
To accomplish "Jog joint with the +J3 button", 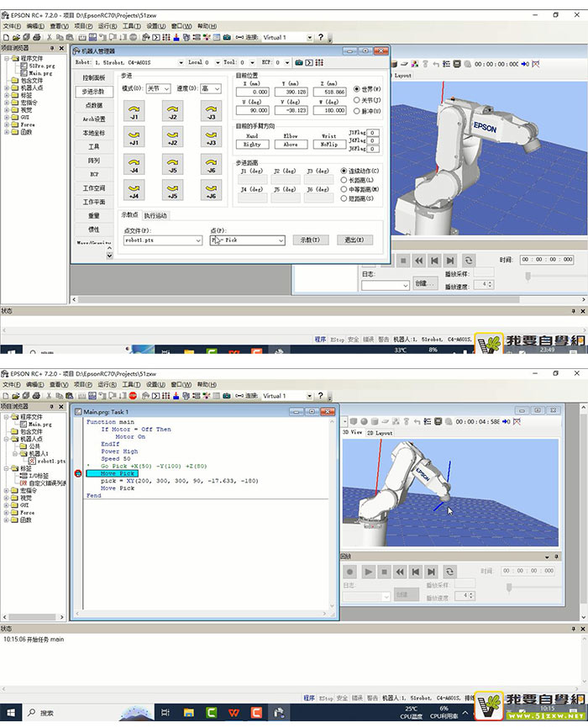I will [x=211, y=137].
